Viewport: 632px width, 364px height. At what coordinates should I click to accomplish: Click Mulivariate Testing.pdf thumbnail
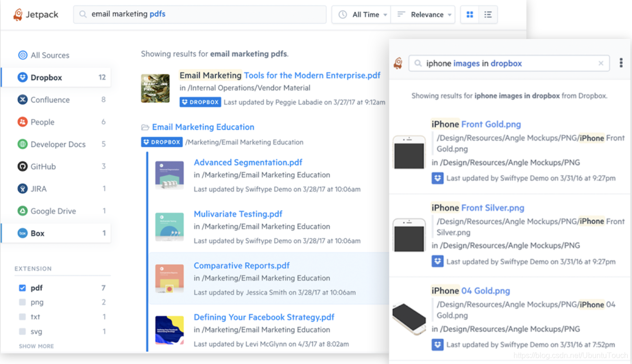(x=169, y=227)
